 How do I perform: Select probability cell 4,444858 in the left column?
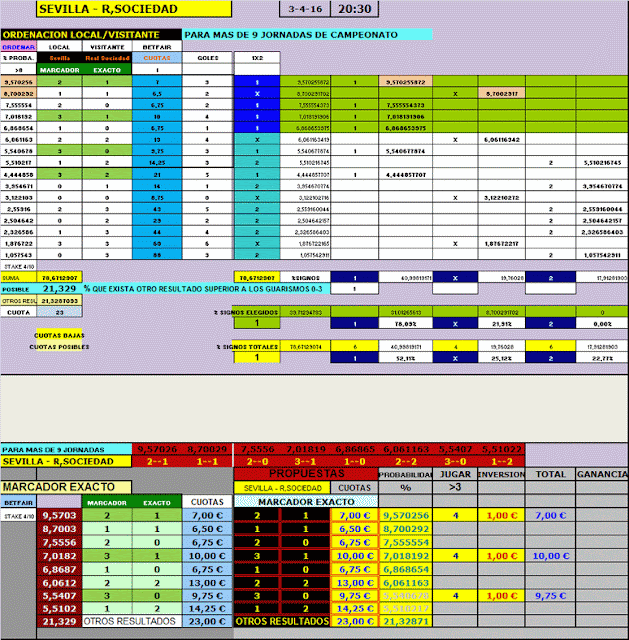[18, 175]
